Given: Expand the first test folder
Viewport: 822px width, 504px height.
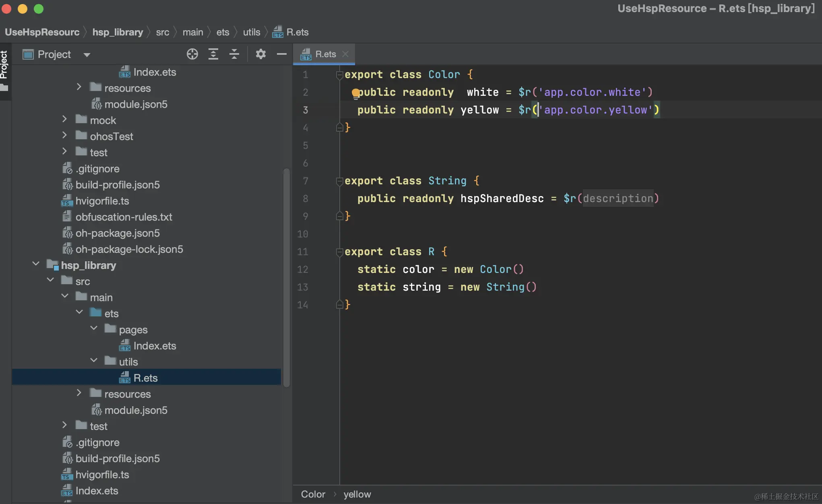Looking at the screenshot, I should click(x=64, y=151).
